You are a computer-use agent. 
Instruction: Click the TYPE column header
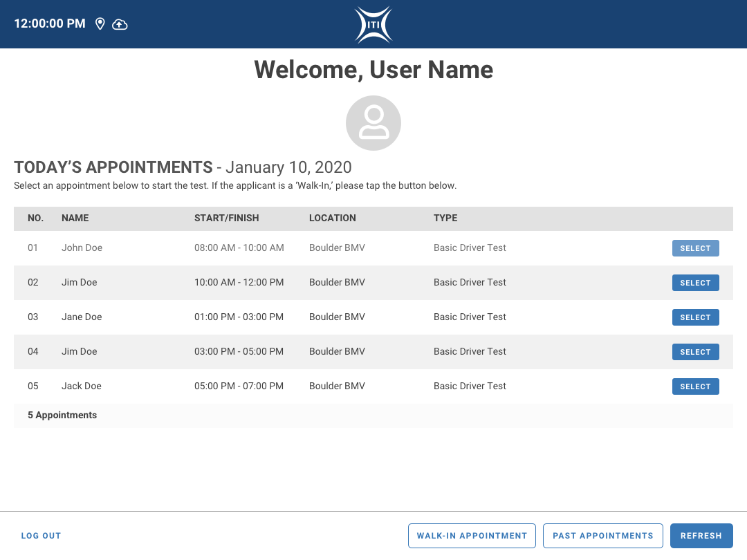445,218
